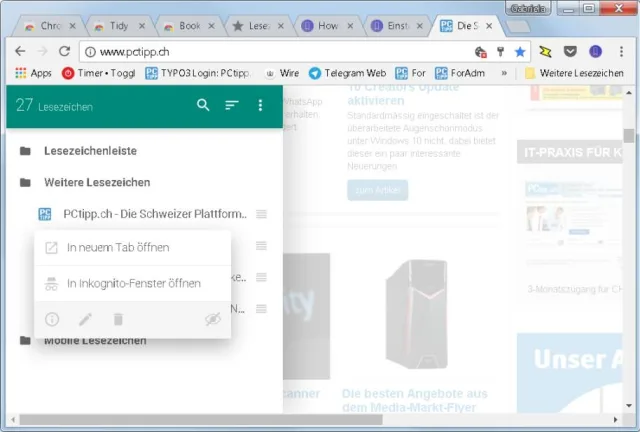Open the search in bookmarks panel

[x=203, y=105]
